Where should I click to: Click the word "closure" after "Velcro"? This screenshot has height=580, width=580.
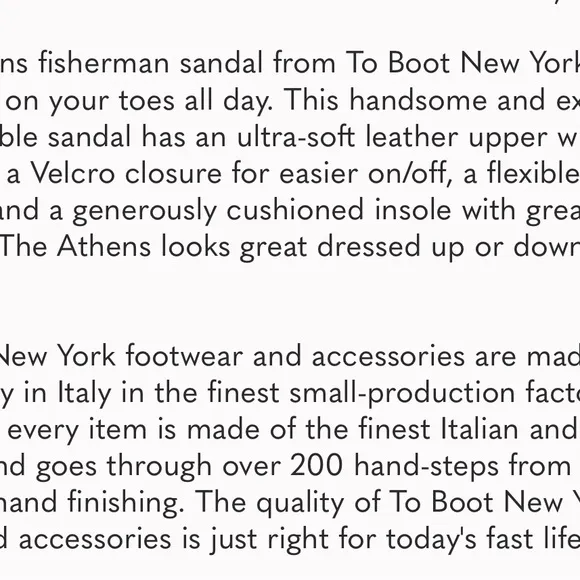[173, 173]
